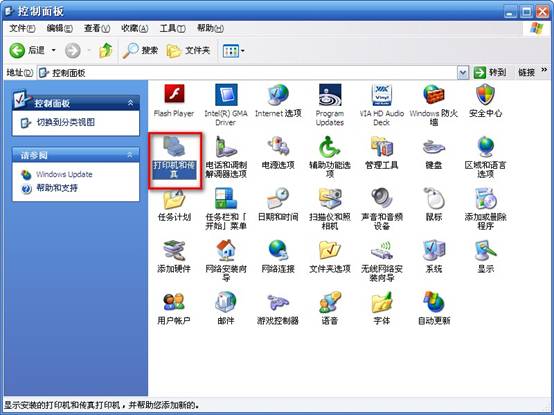
Task: Open the 文件(F) menu
Action: 22,28
